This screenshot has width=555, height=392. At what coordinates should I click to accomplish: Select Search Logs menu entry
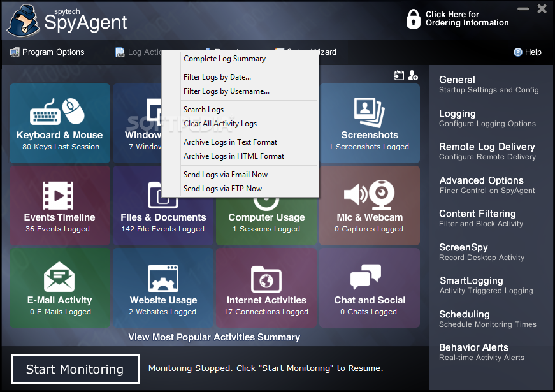[203, 110]
